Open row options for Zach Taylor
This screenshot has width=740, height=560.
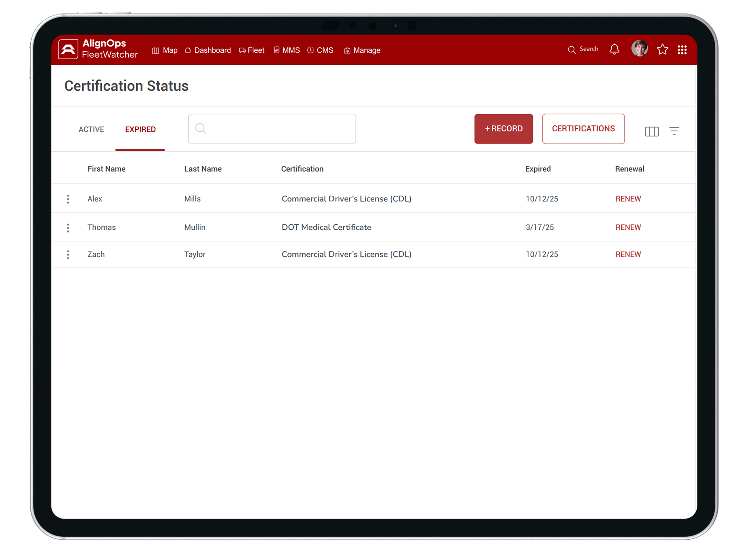(68, 254)
